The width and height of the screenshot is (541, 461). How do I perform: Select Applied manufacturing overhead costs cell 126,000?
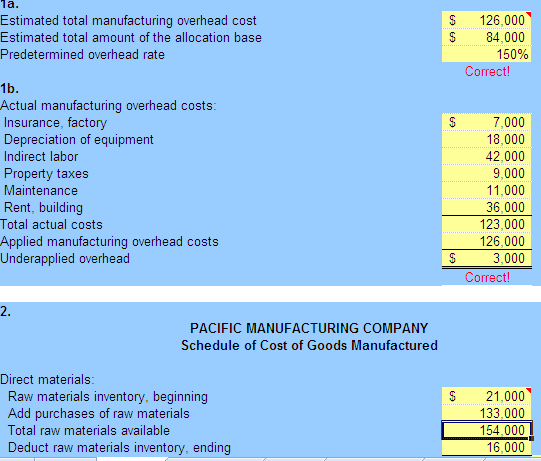[486, 241]
